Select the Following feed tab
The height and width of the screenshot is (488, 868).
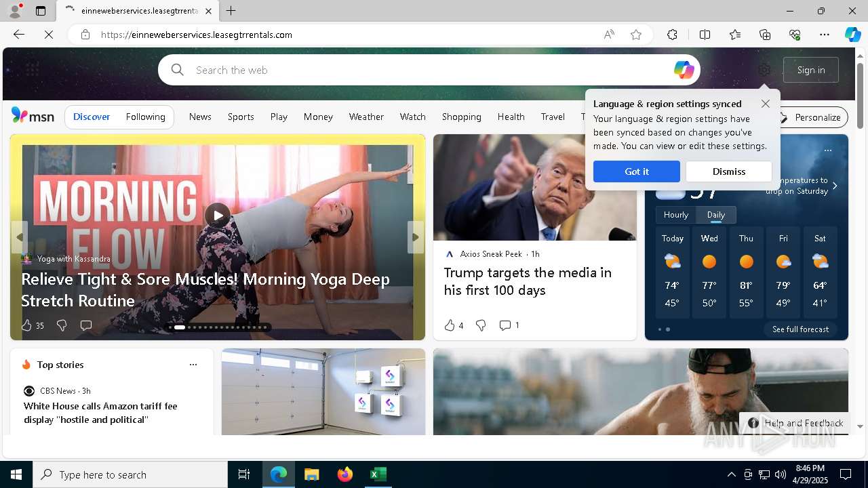click(146, 117)
